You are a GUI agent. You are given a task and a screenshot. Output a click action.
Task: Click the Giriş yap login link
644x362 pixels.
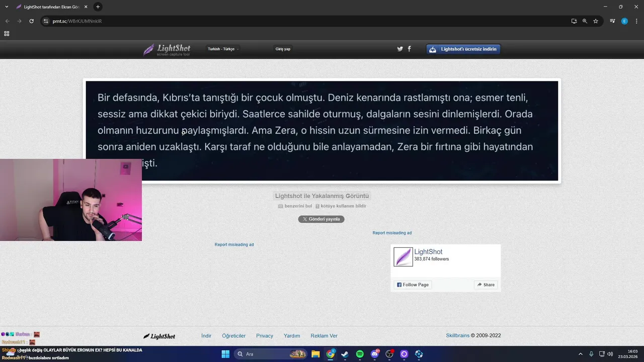283,49
